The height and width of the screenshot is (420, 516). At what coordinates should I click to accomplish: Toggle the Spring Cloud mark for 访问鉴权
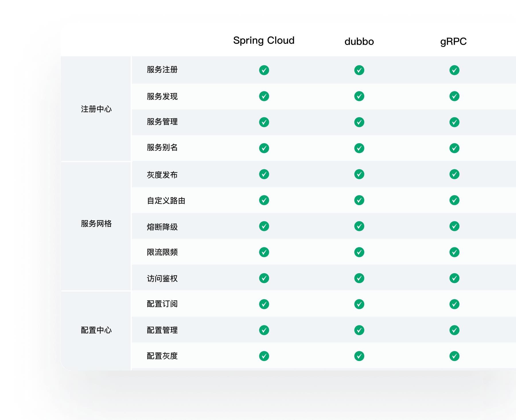(x=263, y=278)
